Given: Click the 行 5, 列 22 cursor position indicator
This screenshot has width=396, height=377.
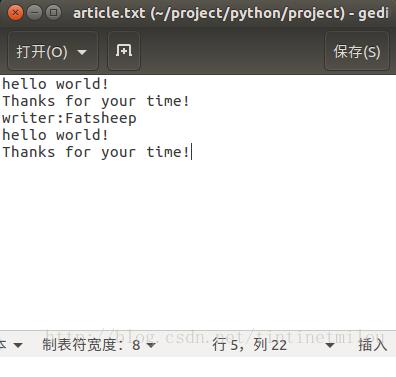Looking at the screenshot, I should point(250,345).
